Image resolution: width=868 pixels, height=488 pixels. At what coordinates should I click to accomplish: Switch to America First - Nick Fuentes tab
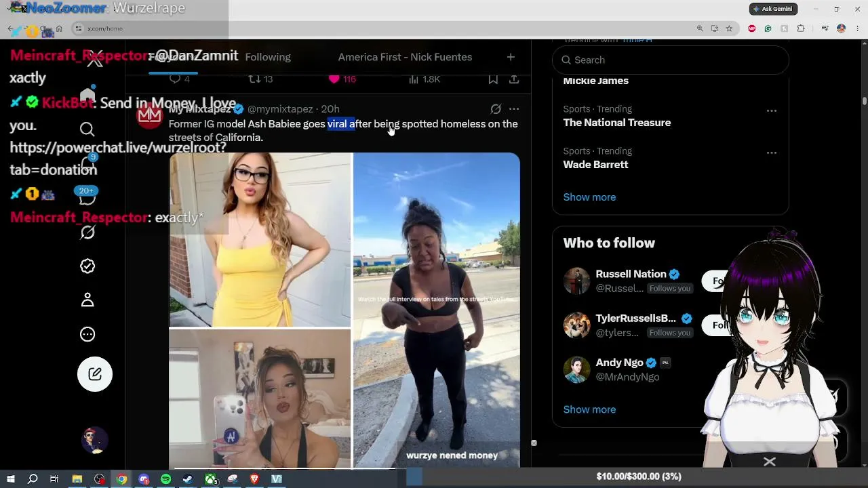(x=405, y=57)
